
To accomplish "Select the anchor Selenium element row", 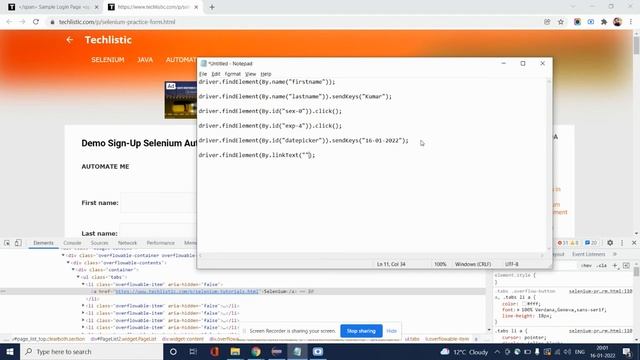I will pos(243,291).
